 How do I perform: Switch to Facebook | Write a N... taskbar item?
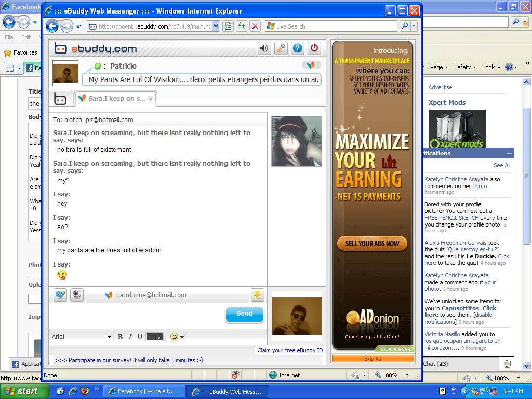[x=144, y=392]
